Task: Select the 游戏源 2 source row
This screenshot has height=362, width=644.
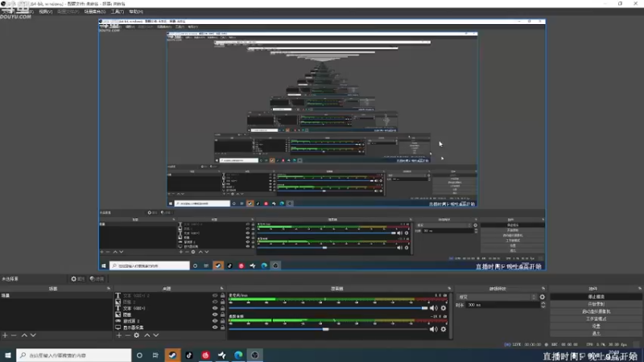Action: pos(170,321)
